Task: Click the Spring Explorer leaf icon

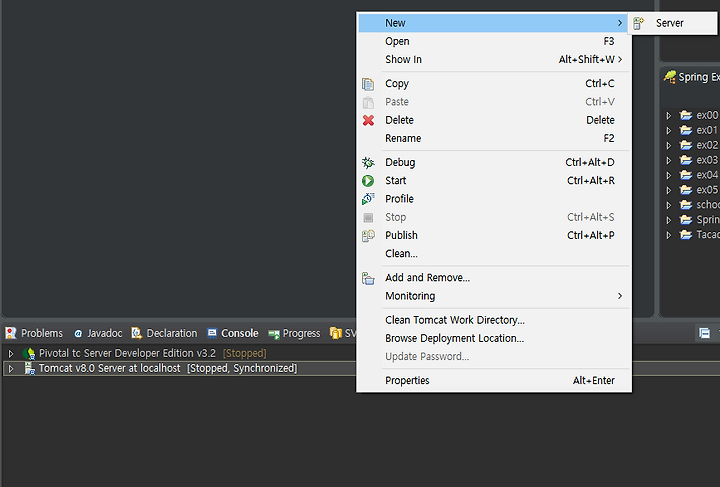Action: (670, 77)
